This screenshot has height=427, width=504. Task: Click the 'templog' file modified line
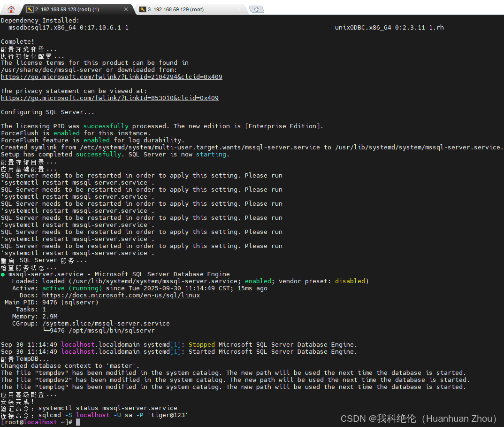[x=233, y=387]
